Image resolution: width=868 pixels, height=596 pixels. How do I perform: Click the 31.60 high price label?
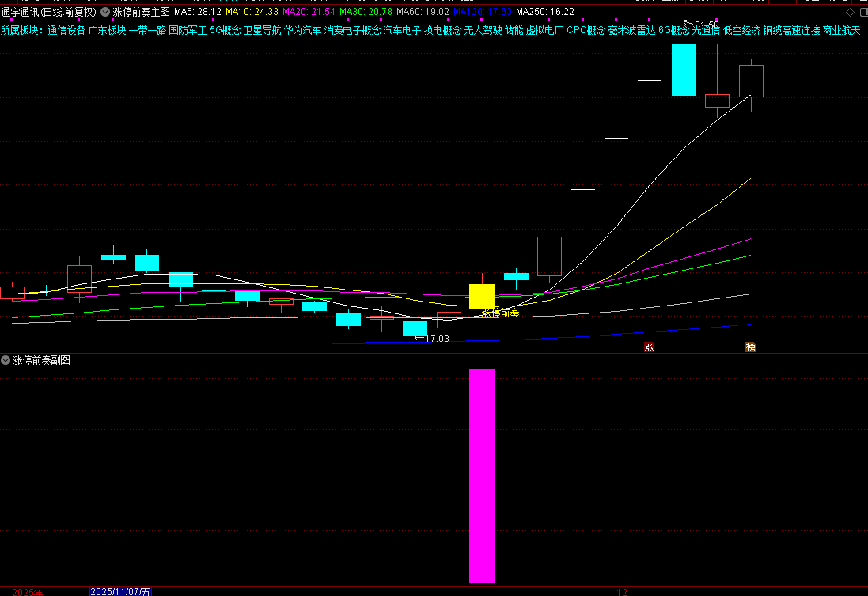click(x=707, y=25)
